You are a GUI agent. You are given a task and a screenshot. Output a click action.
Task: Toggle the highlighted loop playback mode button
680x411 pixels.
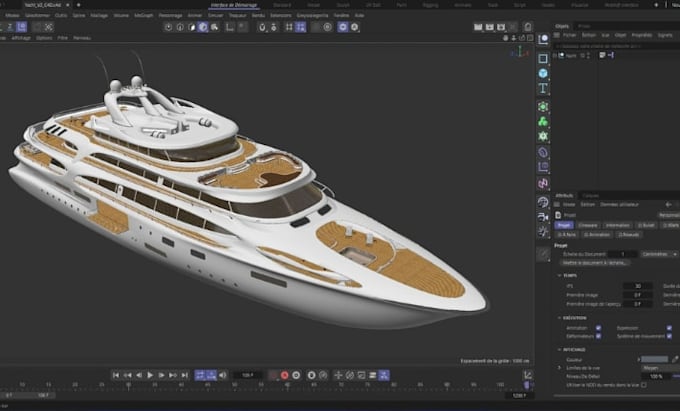tap(200, 375)
